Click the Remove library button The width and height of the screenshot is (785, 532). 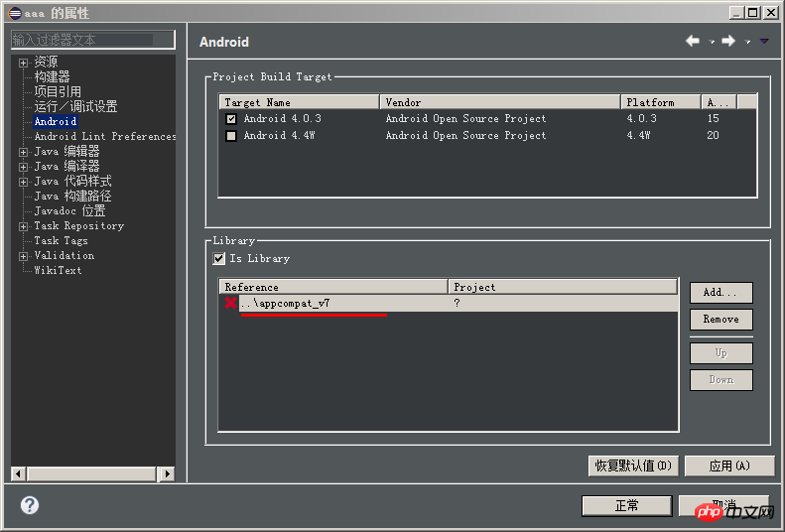(x=720, y=320)
